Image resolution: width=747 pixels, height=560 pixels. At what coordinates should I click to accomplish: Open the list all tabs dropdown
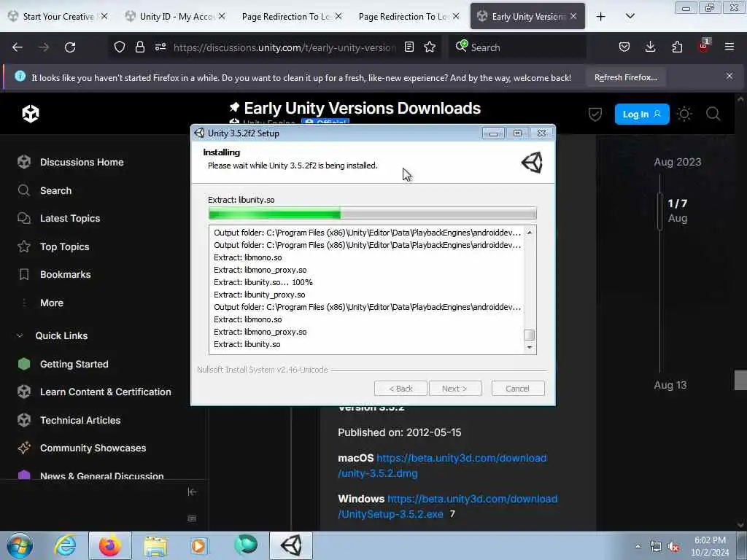(630, 16)
